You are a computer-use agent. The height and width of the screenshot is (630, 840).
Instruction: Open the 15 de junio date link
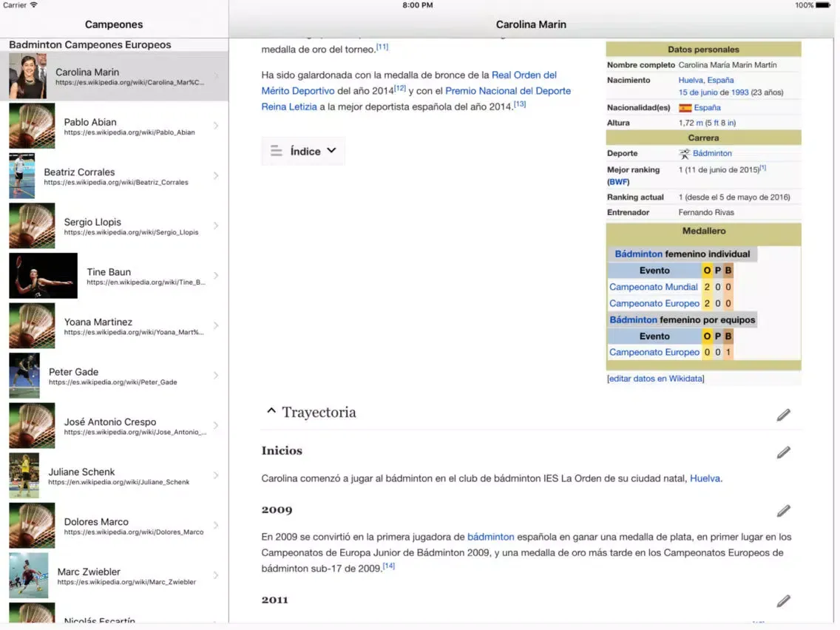click(698, 92)
